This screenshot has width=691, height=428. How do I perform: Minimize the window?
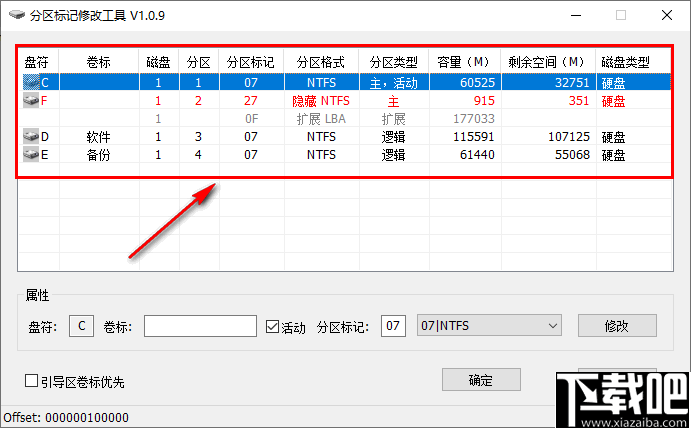(x=576, y=15)
